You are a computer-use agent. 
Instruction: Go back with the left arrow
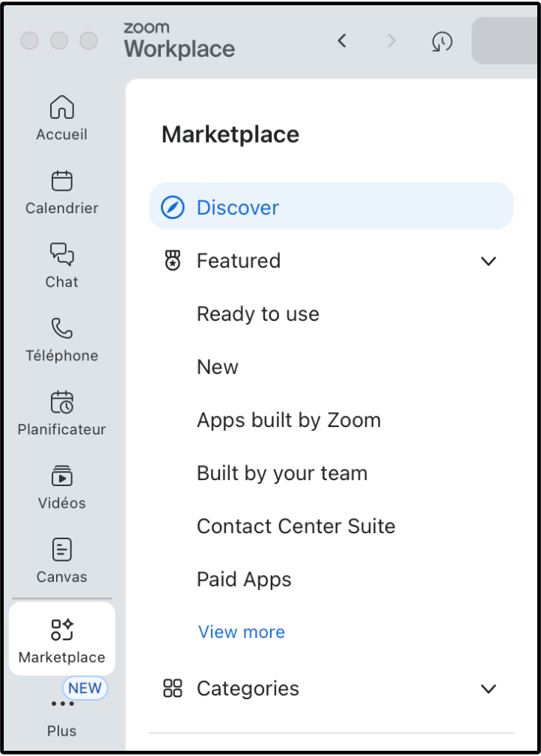(342, 41)
